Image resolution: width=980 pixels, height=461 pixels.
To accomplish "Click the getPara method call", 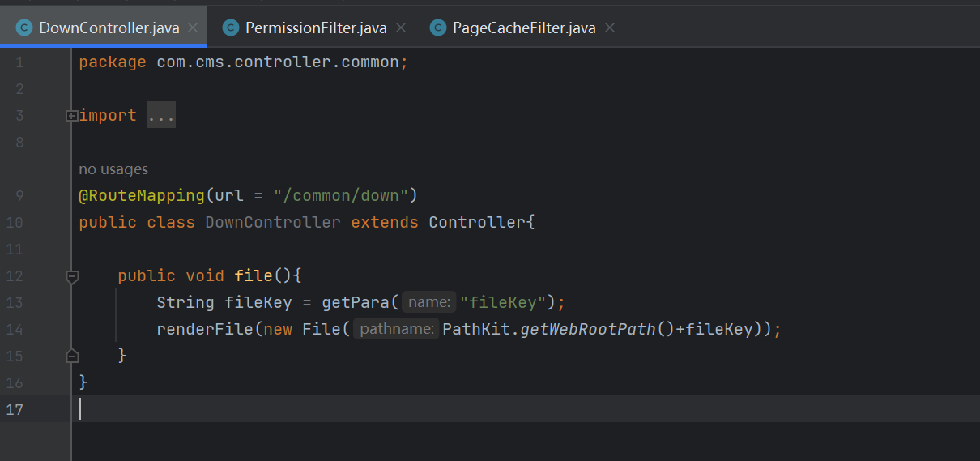I will click(x=356, y=302).
